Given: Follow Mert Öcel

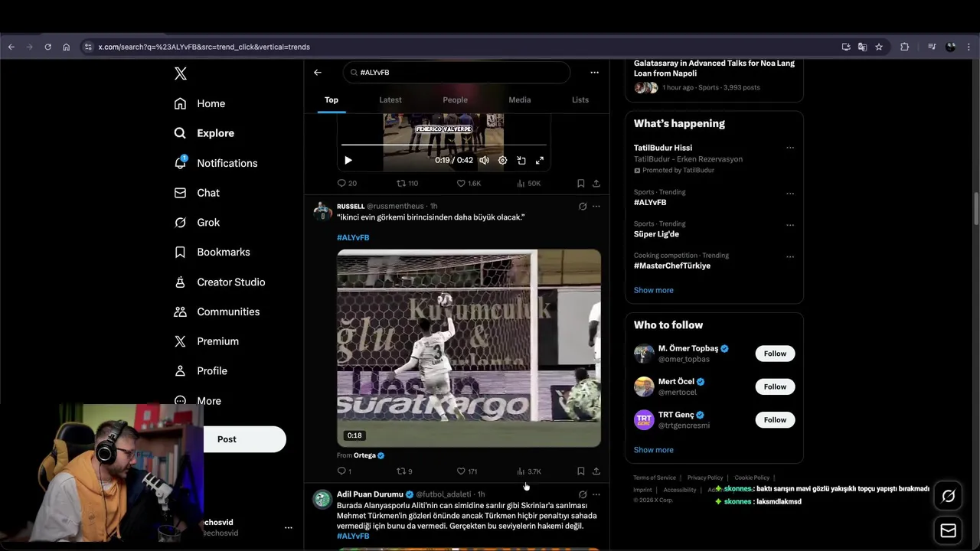Looking at the screenshot, I should point(775,386).
